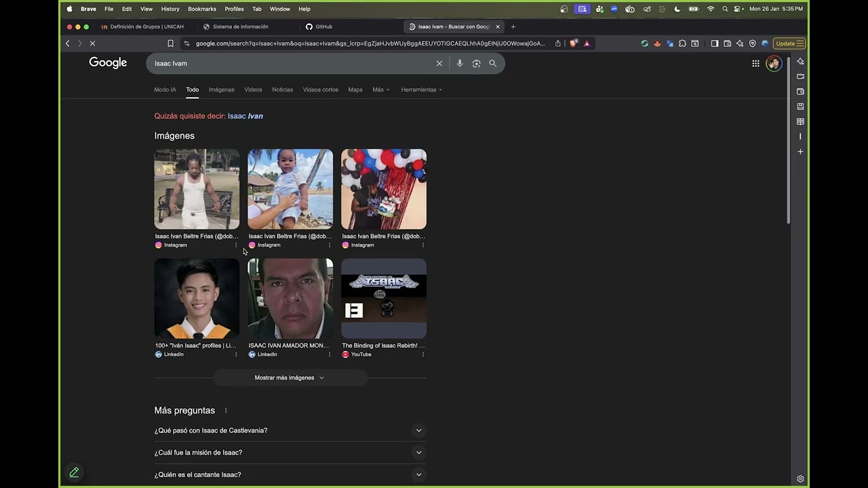Open the Reading List sidebar icon
868x488 pixels.
point(800,121)
